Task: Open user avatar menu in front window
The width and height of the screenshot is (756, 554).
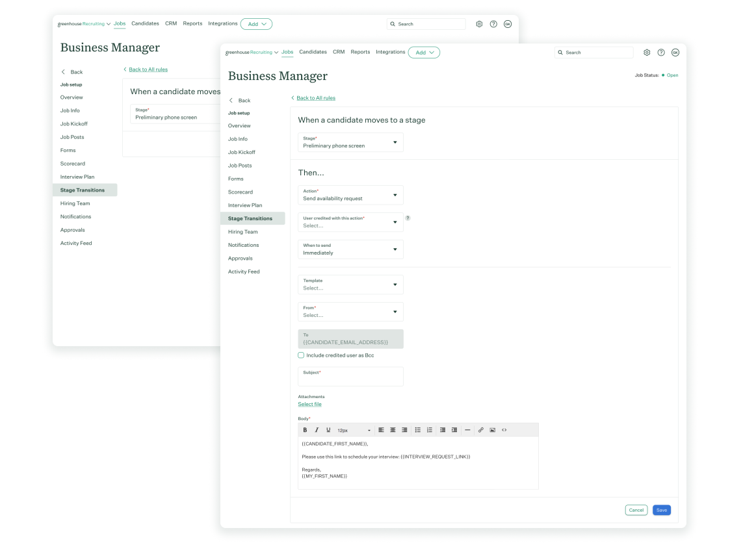Action: coord(675,53)
